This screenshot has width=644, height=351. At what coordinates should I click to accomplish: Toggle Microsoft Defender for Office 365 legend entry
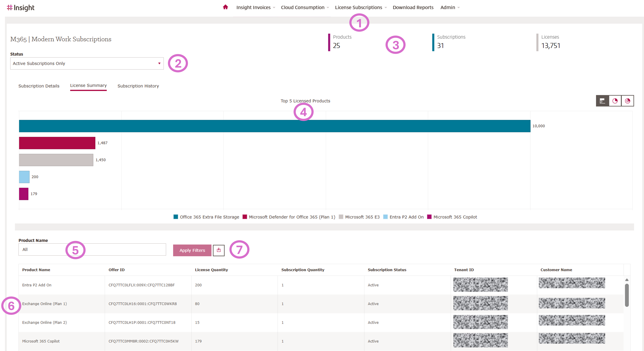coord(289,217)
